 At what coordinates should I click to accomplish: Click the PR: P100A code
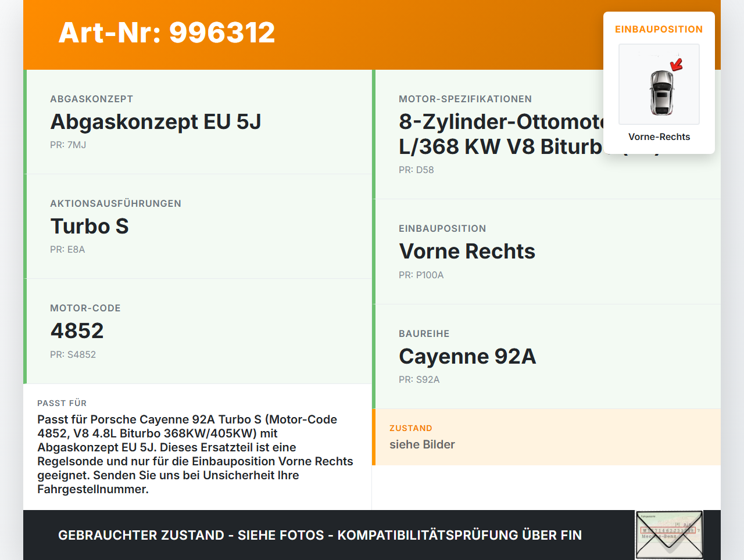[421, 275]
